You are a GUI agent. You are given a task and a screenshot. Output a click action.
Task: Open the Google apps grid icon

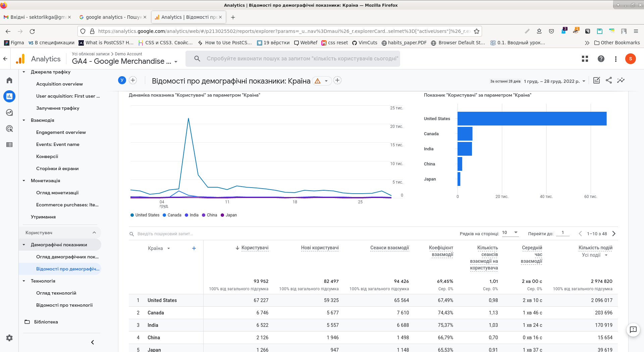pyautogui.click(x=585, y=59)
